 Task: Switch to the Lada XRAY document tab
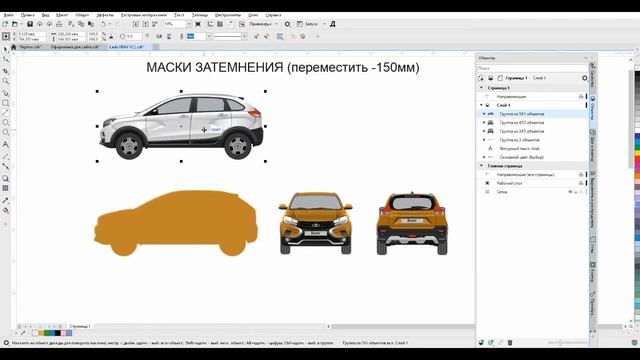pyautogui.click(x=127, y=47)
